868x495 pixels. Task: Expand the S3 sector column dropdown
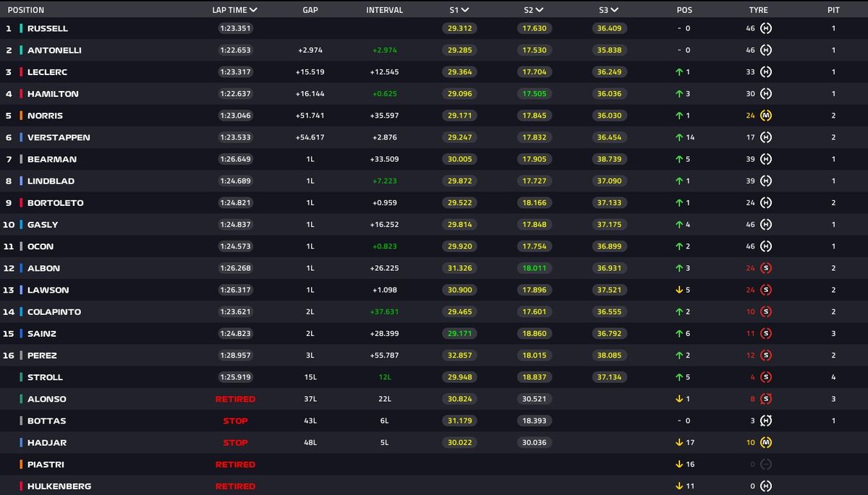click(x=614, y=10)
